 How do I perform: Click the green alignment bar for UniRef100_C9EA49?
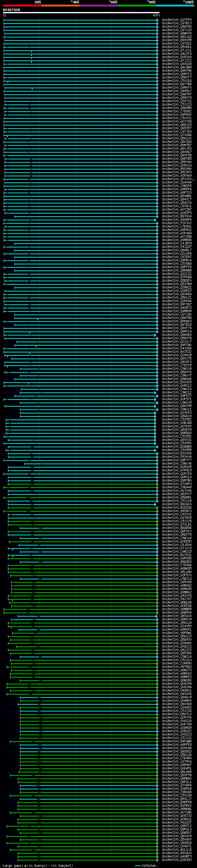tap(81, 487)
